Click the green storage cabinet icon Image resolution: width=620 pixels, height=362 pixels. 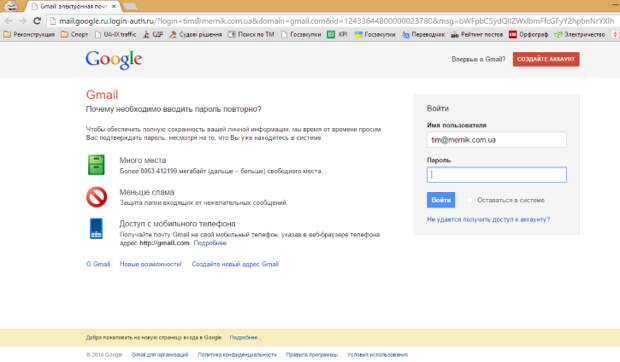96,165
